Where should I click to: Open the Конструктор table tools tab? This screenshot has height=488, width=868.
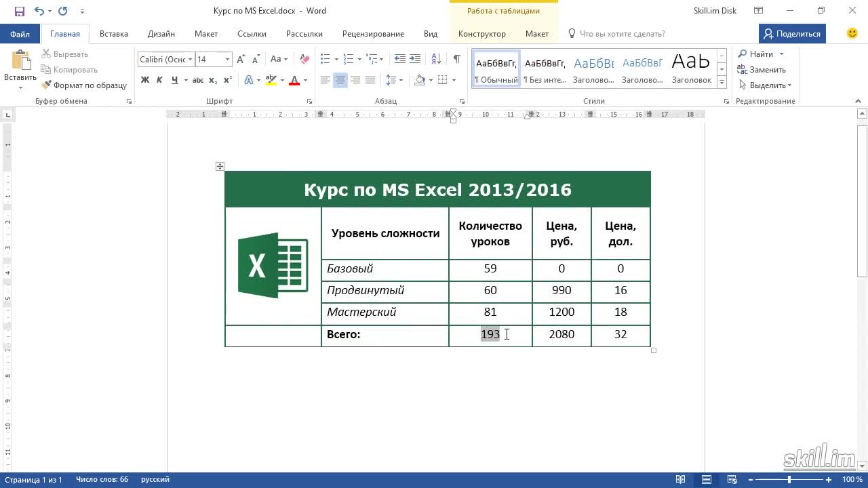482,34
